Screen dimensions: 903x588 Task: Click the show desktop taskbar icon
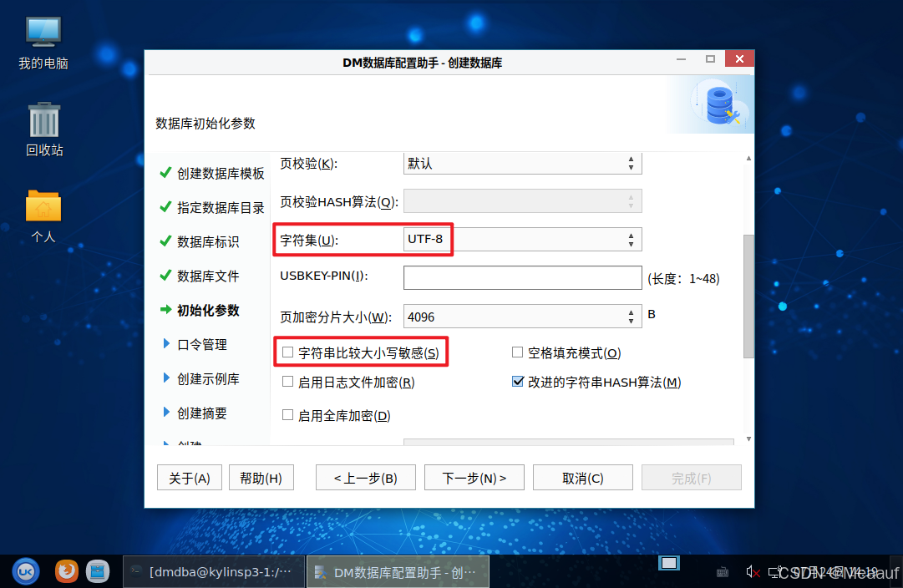[x=669, y=563]
